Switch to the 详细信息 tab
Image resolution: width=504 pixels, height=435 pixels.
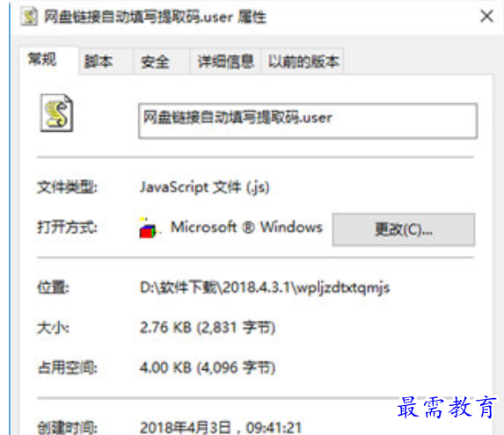coord(226,62)
